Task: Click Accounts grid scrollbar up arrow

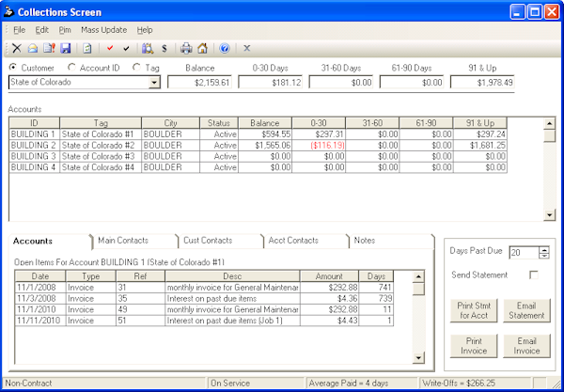Action: pos(549,124)
